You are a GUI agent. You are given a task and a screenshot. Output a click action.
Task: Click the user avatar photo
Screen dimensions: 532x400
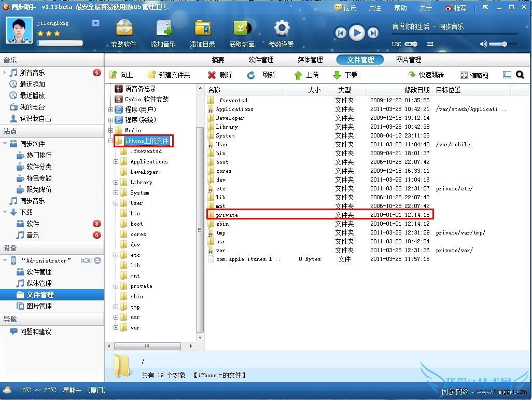19,30
